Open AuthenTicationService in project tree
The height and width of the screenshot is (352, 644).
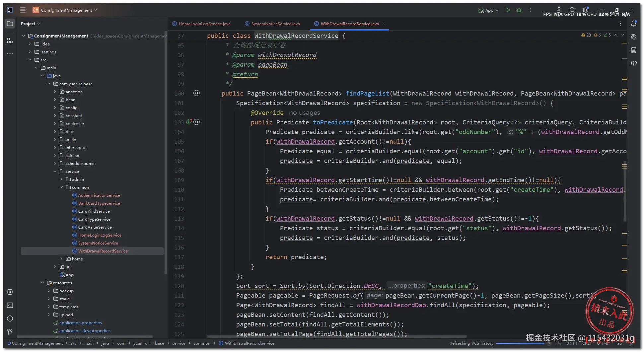[99, 195]
